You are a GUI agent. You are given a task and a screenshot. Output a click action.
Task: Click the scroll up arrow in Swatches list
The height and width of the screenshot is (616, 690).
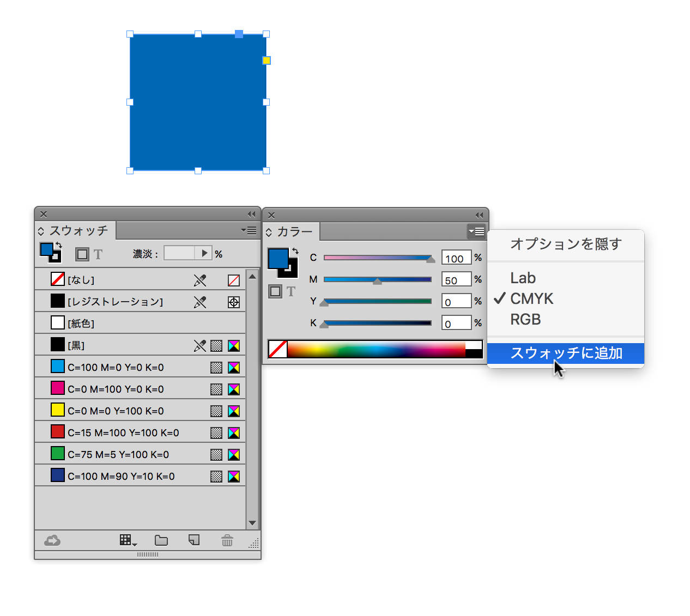coord(252,276)
